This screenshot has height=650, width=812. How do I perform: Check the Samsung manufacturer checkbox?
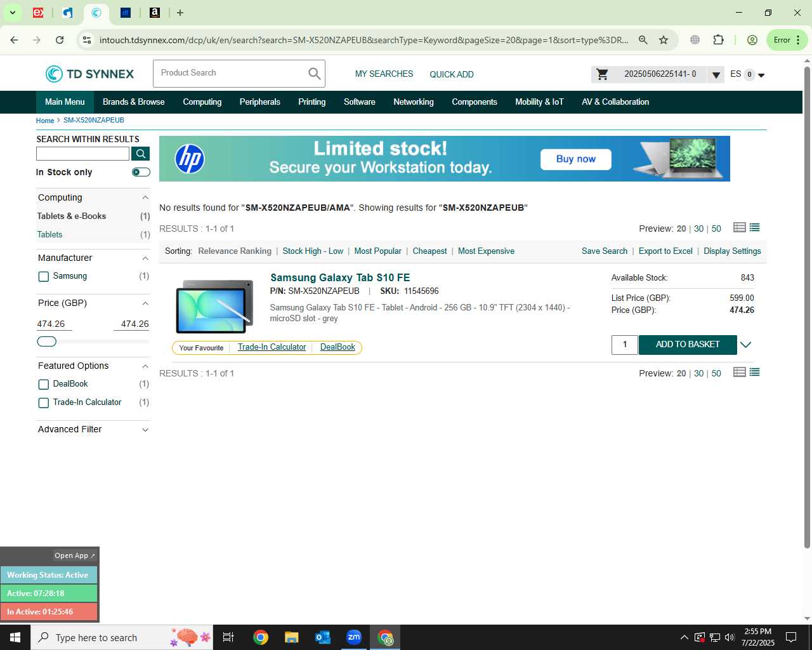pos(44,277)
